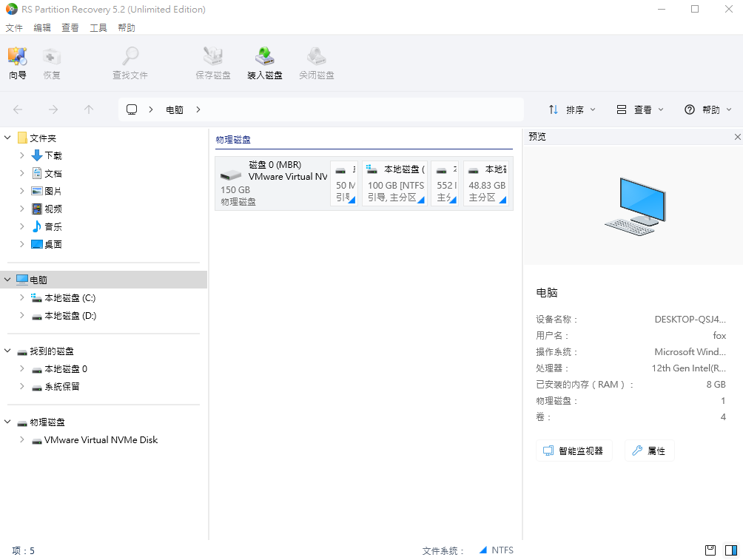Select 音乐 music icon in tree

(x=36, y=226)
